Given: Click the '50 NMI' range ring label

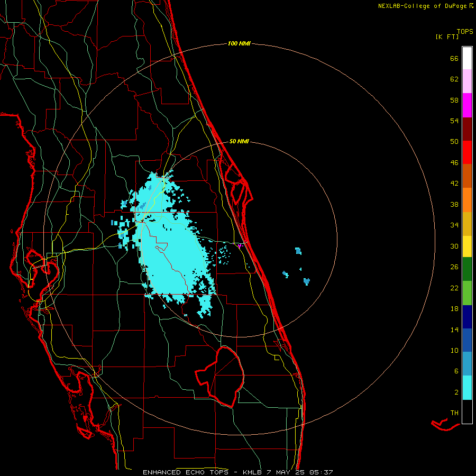Looking at the screenshot, I should pyautogui.click(x=239, y=141).
